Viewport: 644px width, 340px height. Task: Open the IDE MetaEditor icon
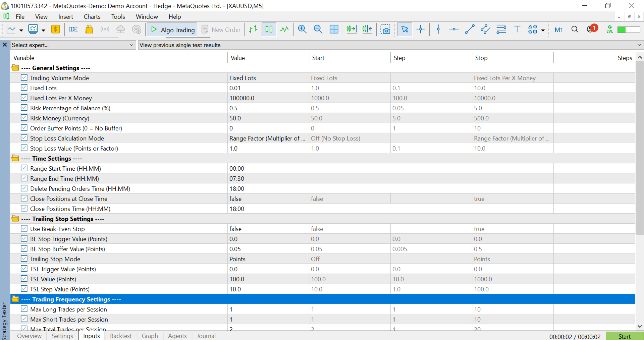point(73,30)
